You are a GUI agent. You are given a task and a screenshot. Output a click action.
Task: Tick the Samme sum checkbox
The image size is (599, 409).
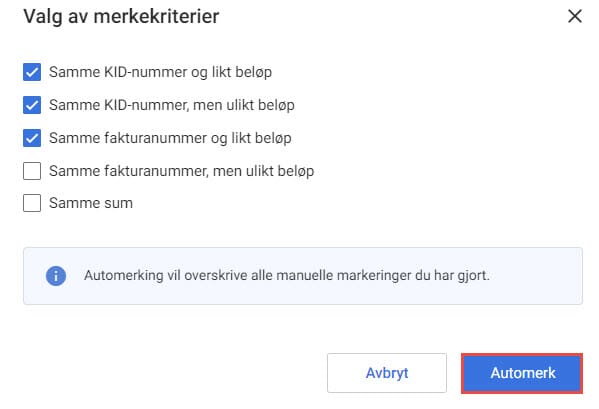pos(32,203)
